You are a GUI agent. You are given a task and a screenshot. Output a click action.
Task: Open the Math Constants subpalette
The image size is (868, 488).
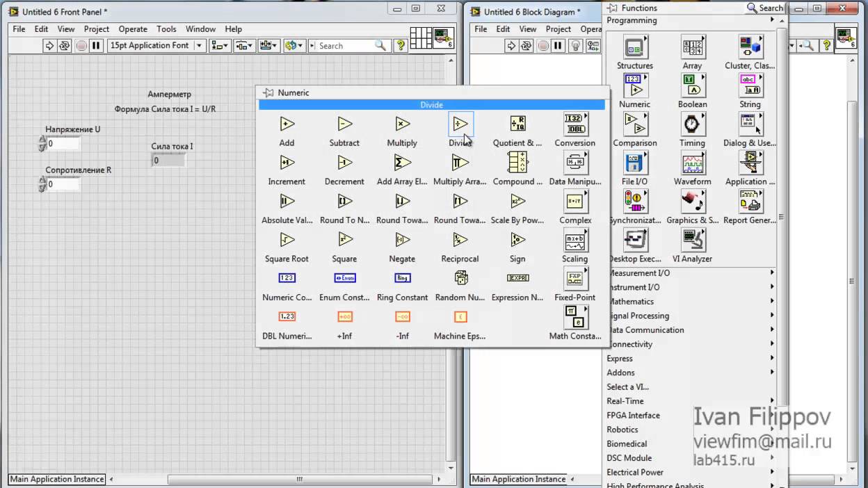[575, 317]
